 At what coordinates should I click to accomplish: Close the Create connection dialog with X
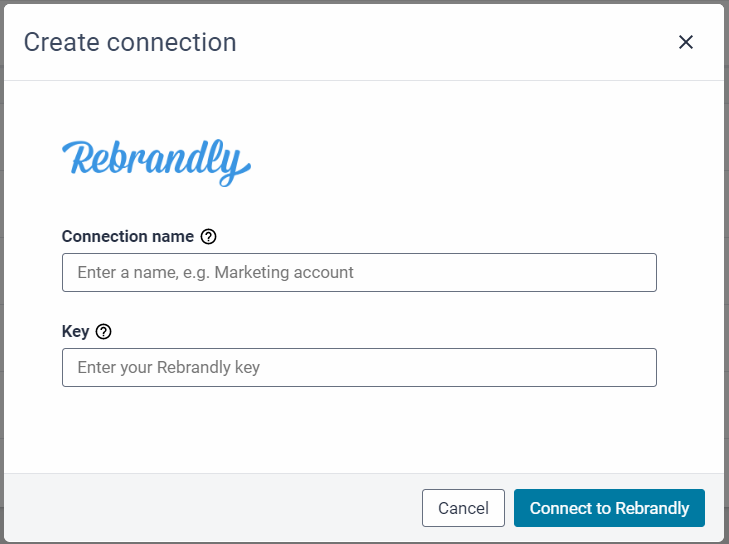point(686,42)
